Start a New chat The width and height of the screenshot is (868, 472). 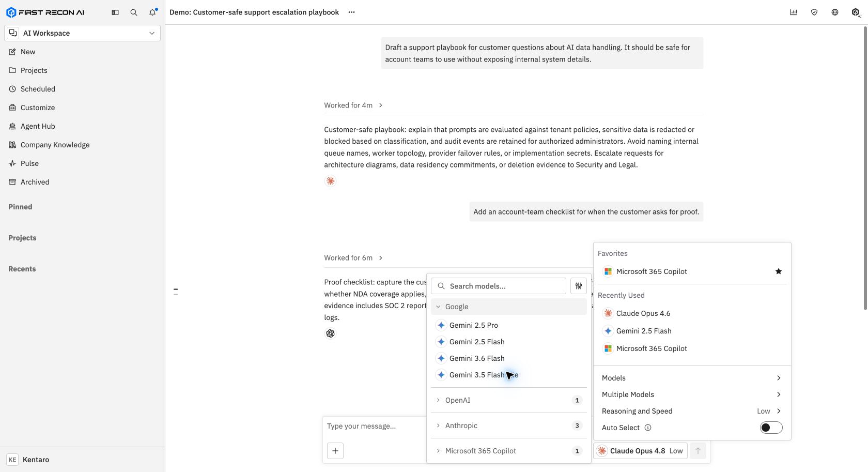[x=83, y=52]
